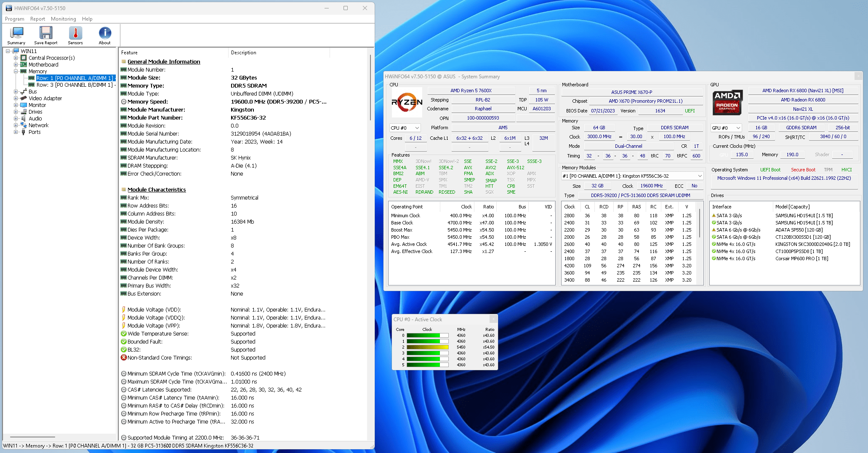The height and width of the screenshot is (453, 868).
Task: Select the Drives tree node
Action: tap(35, 112)
